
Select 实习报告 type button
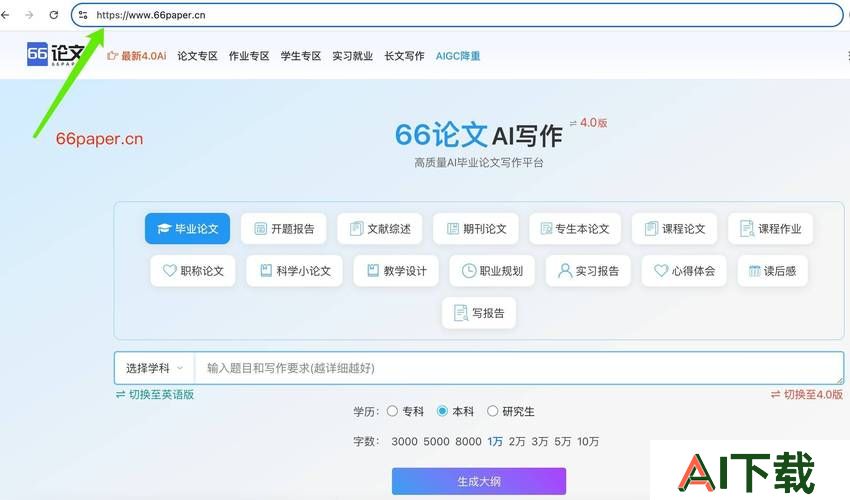pos(588,271)
